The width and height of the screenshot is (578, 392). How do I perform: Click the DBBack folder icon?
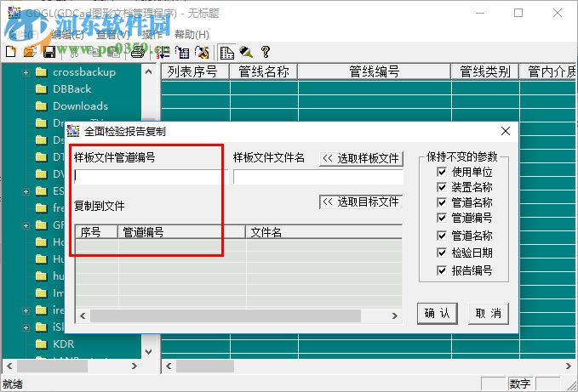(41, 88)
